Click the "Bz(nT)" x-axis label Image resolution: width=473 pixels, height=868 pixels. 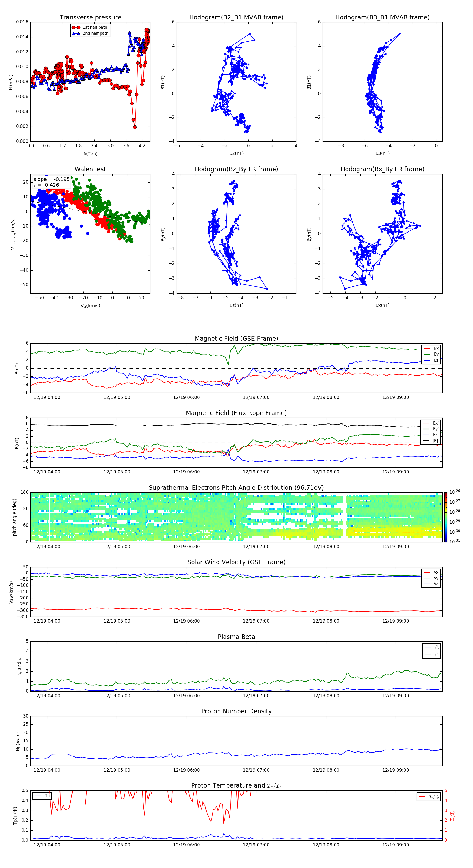click(236, 305)
